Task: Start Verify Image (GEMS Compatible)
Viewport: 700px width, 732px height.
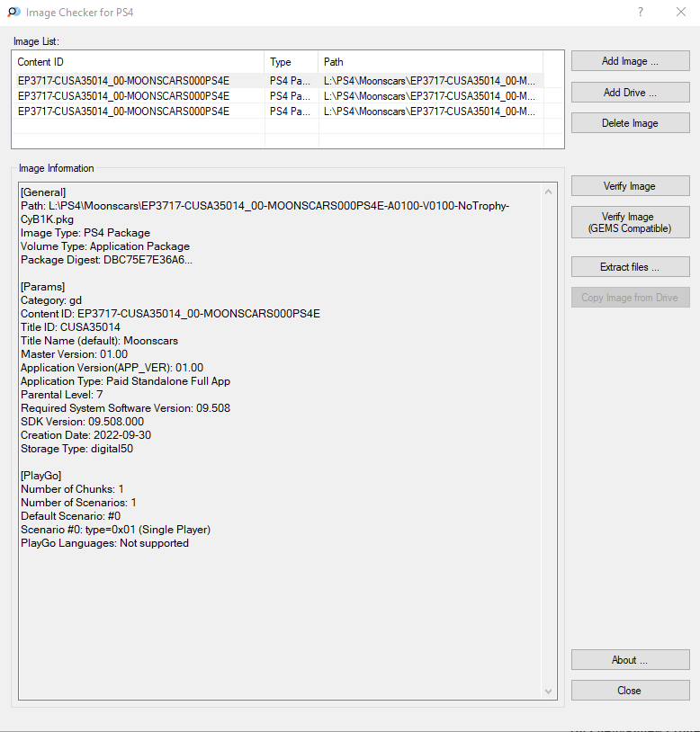Action: [630, 222]
